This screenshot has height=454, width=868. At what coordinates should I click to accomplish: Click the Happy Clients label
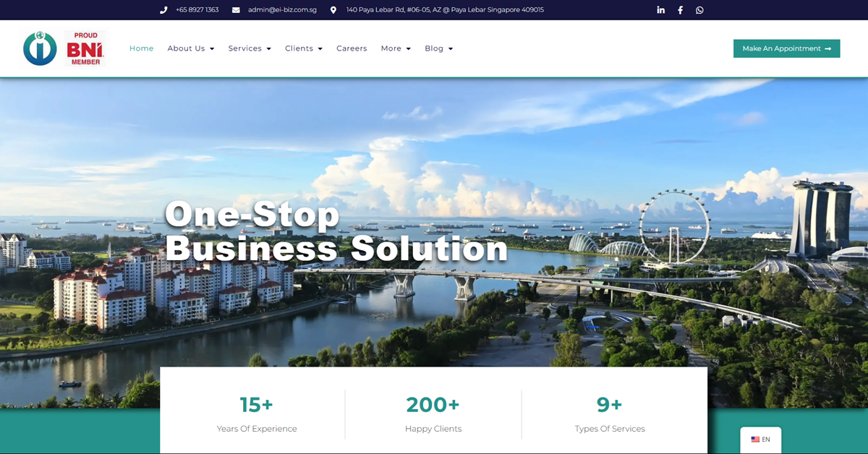tap(433, 429)
